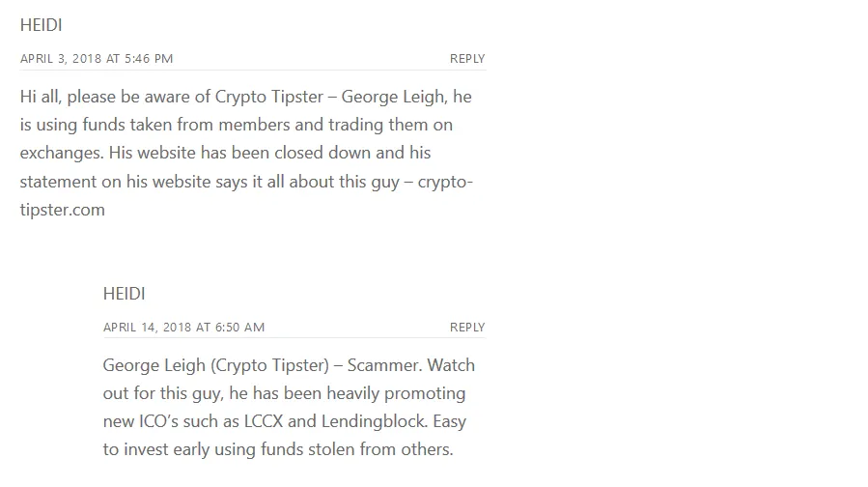The height and width of the screenshot is (487, 868).
Task: Open the April 14, 2018 6:50 AM timestamp
Action: [x=183, y=328]
